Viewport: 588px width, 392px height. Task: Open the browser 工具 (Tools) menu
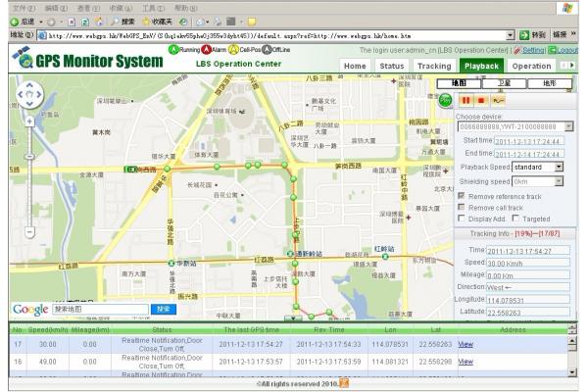[153, 8]
